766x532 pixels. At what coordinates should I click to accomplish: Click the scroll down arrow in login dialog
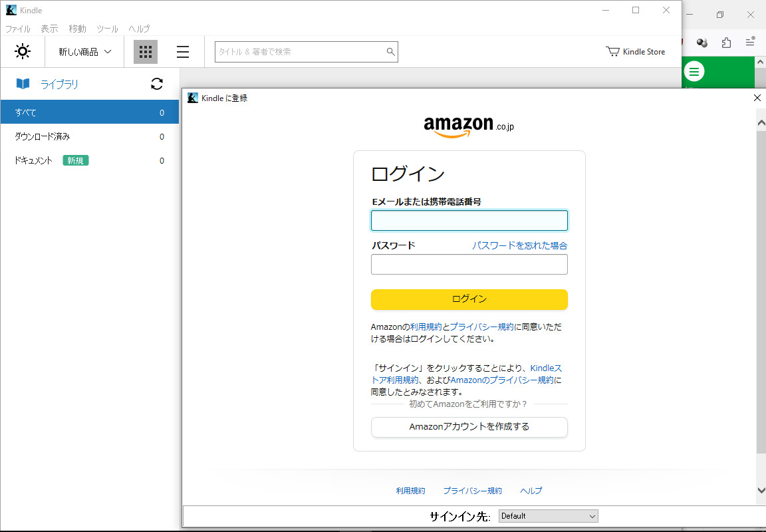point(761,490)
